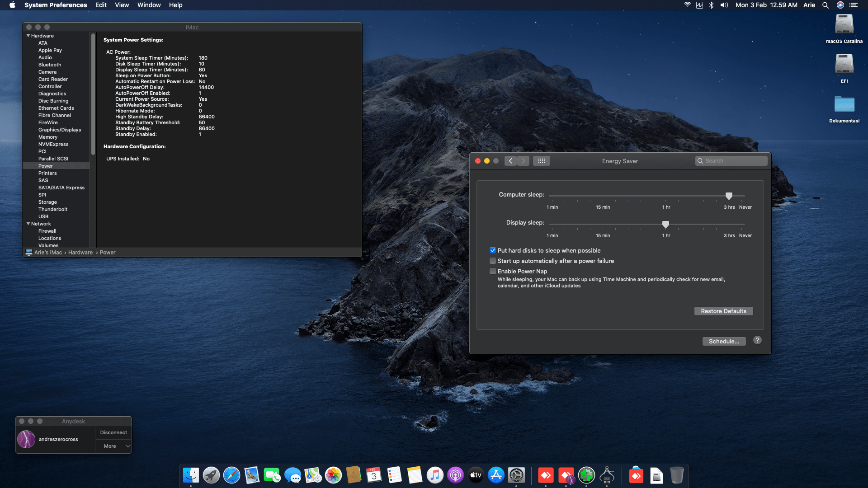
Task: Click the Schedule... button
Action: (x=724, y=341)
